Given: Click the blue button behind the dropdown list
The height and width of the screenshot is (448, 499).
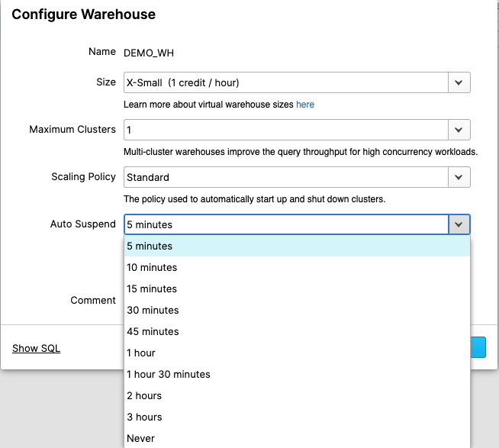Looking at the screenshot, I should tap(478, 347).
